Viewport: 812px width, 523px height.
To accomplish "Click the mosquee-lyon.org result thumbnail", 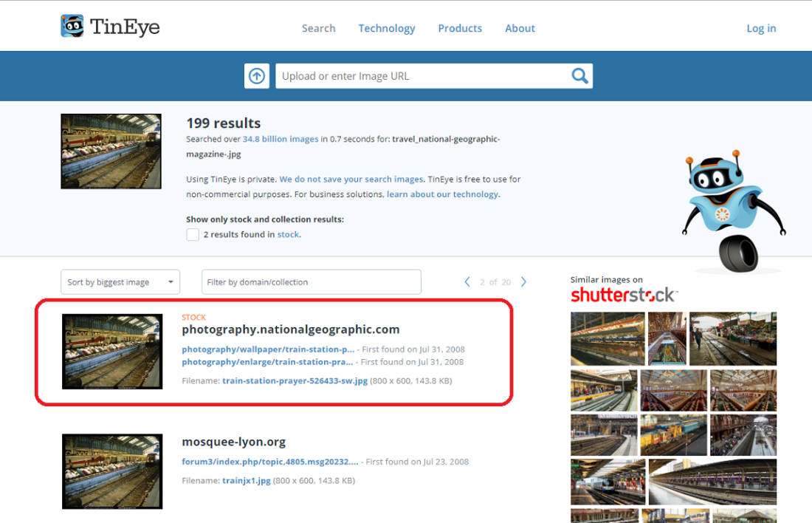I will 112,472.
